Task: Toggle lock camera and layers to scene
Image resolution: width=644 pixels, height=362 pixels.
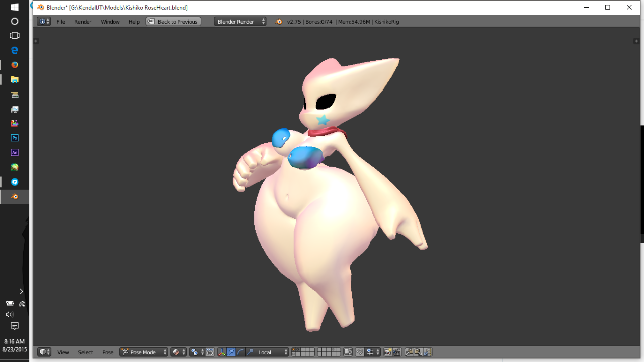Action: tap(348, 352)
